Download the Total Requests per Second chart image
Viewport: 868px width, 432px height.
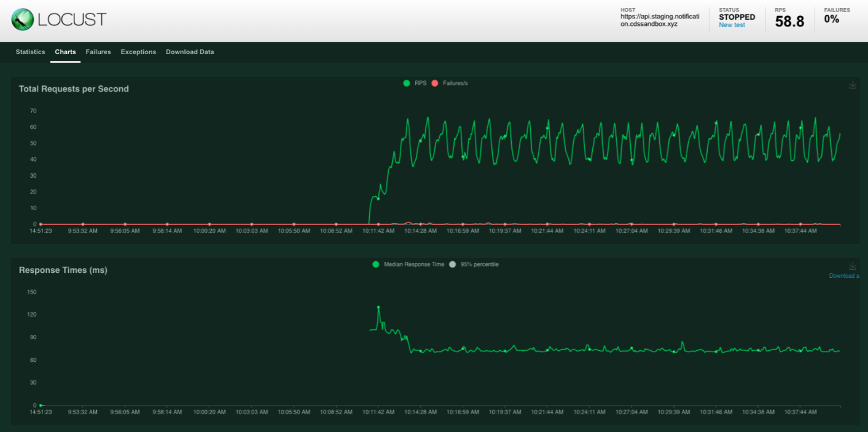853,85
